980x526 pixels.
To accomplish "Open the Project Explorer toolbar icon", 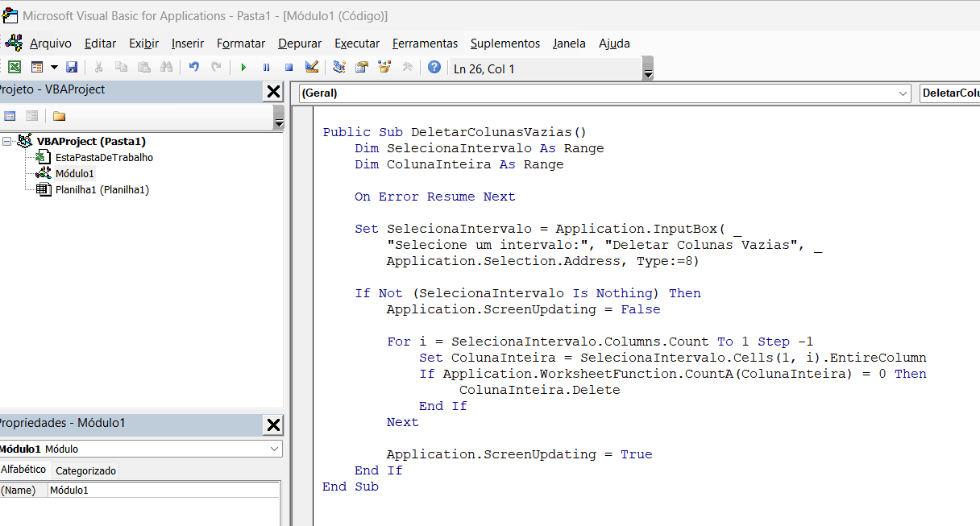I will pos(339,68).
